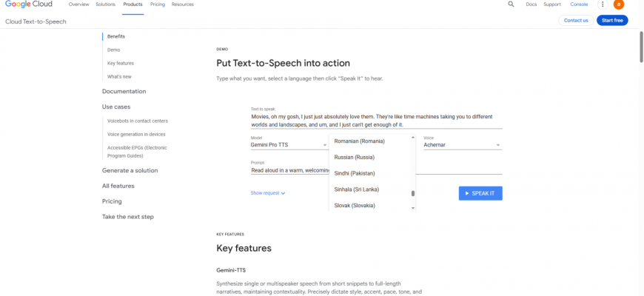
Task: Click the search magnifier icon
Action: [x=511, y=4]
